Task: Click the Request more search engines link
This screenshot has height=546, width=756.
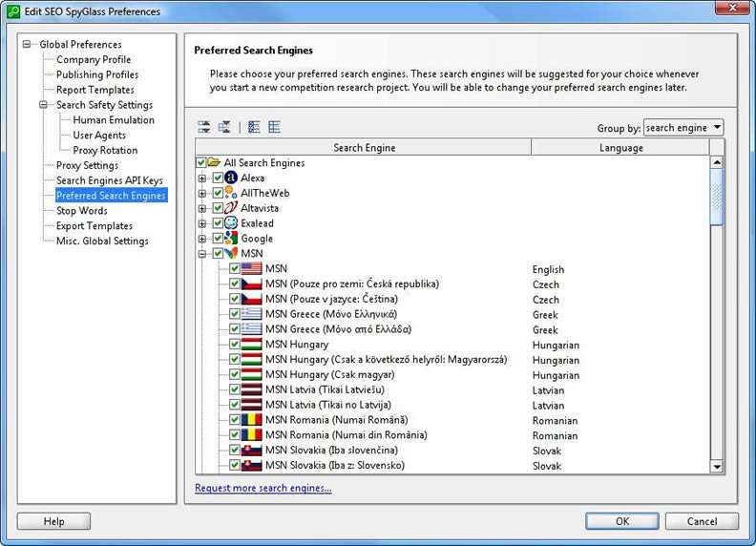Action: coord(263,488)
